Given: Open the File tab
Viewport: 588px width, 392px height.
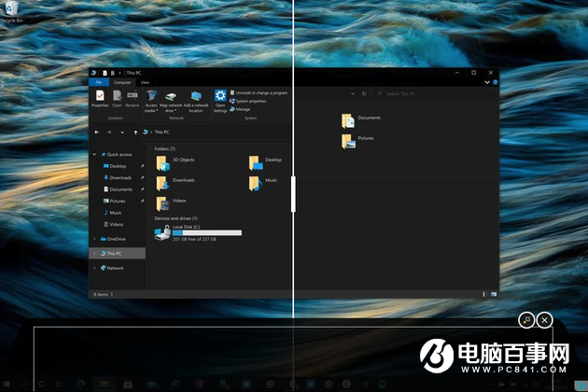Looking at the screenshot, I should click(99, 82).
